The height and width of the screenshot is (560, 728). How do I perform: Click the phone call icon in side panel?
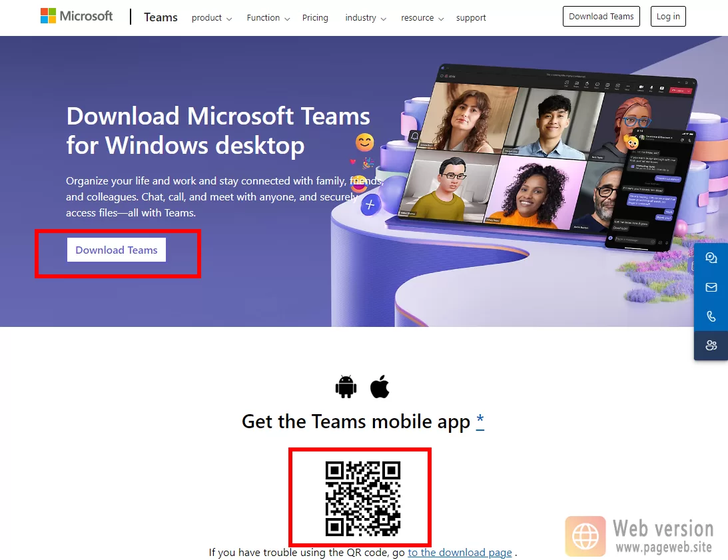pos(711,316)
